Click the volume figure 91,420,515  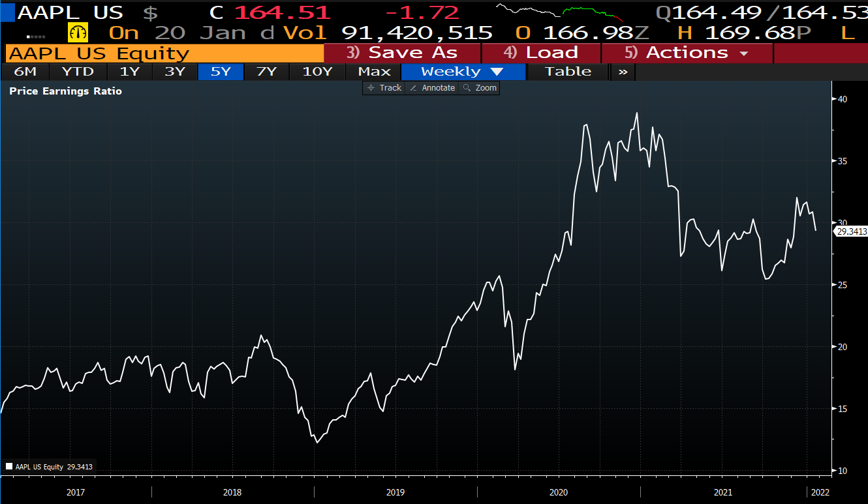pos(418,32)
